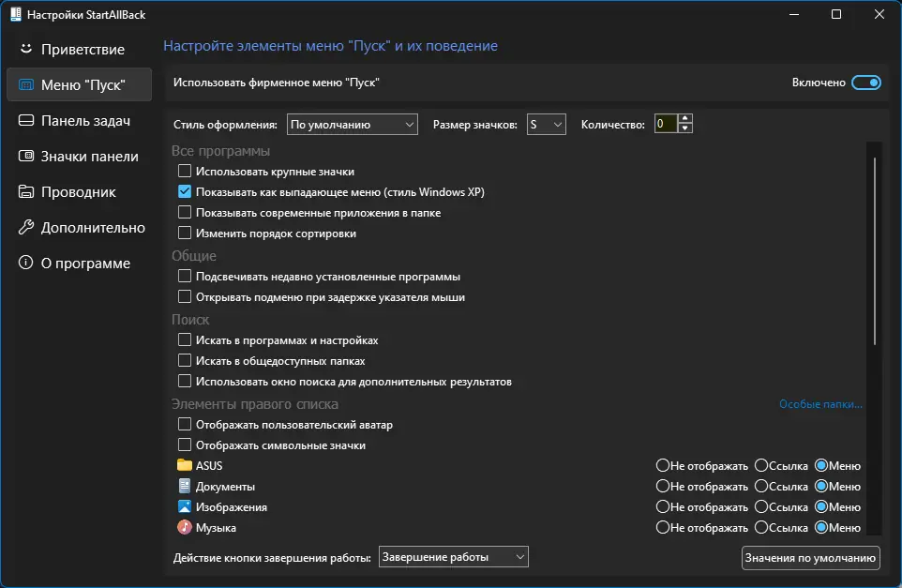Open Значки панели section
The height and width of the screenshot is (588, 902).
click(x=80, y=156)
